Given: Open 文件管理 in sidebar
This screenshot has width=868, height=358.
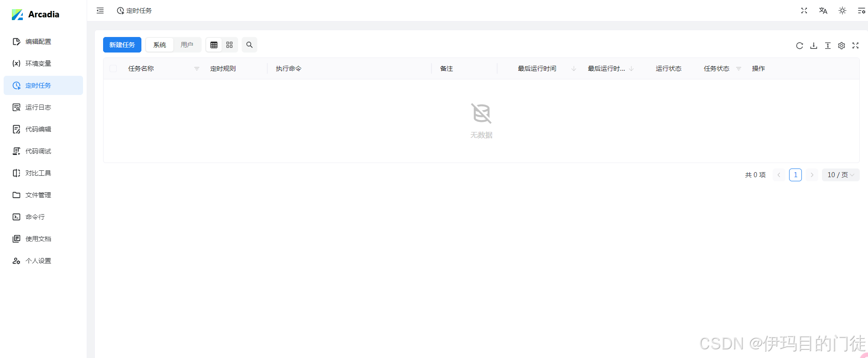Looking at the screenshot, I should (43, 195).
